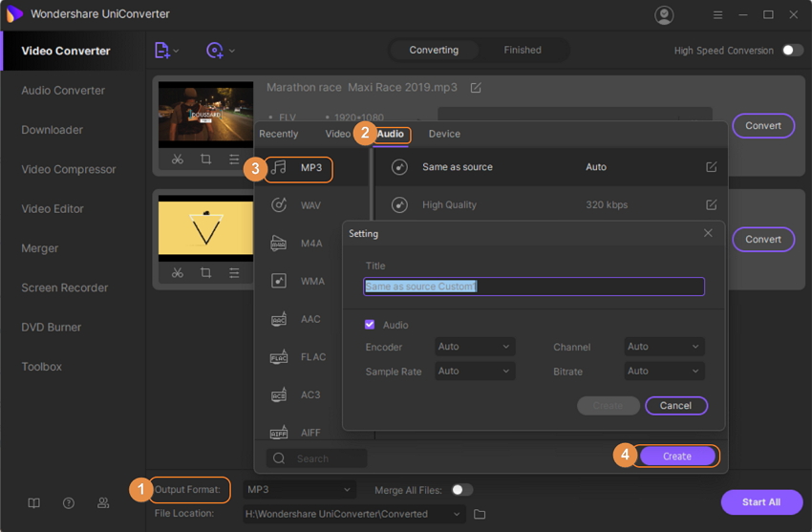The width and height of the screenshot is (812, 532).
Task: Click the crop icon under second video
Action: click(x=206, y=273)
